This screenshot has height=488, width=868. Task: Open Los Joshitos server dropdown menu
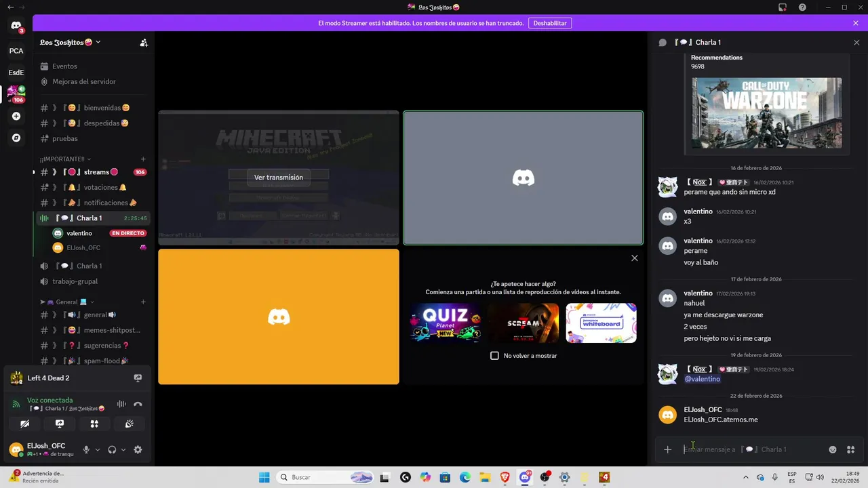pos(71,43)
